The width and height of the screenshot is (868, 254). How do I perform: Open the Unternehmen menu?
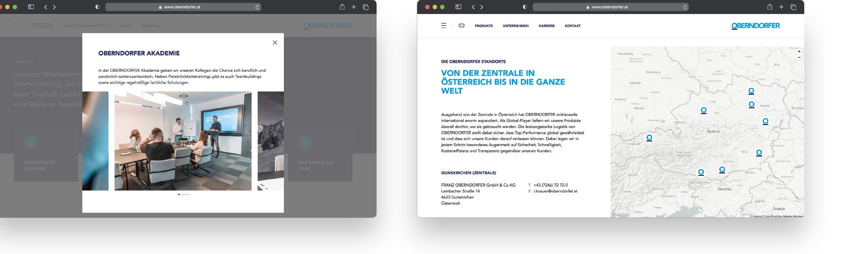(515, 26)
